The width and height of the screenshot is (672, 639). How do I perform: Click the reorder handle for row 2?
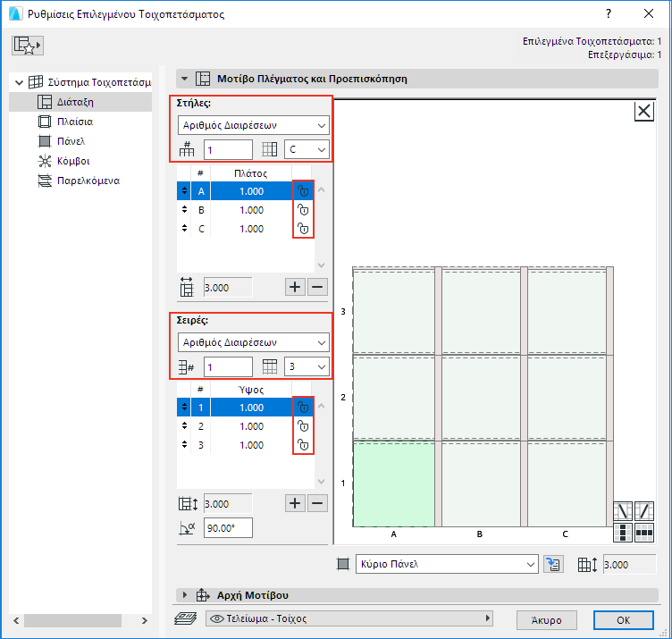click(184, 426)
